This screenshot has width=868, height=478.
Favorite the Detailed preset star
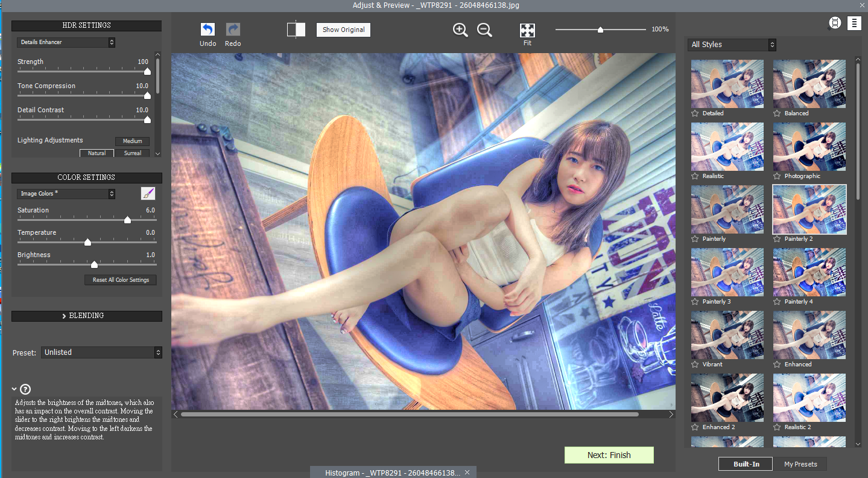695,113
